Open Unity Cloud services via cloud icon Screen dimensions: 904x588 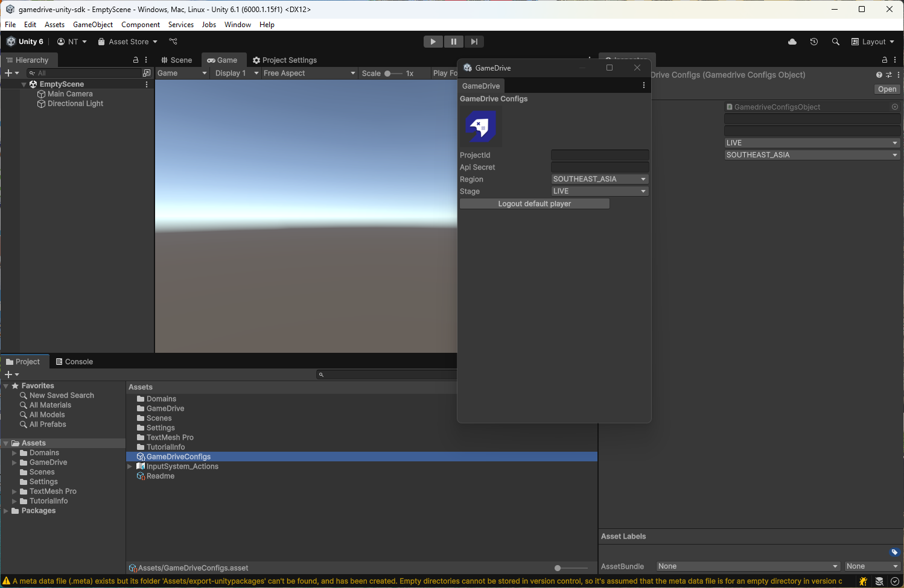[x=792, y=42]
